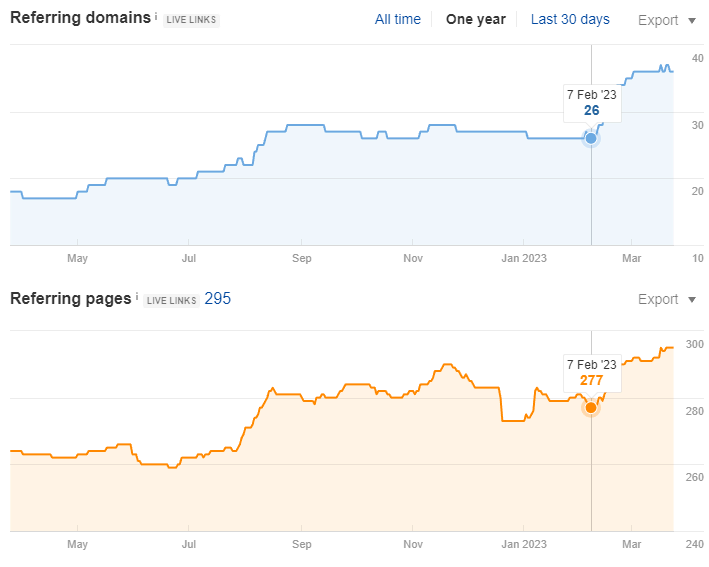
Task: Toggle LIVE LINKS badge beside Referring pages
Action: [x=170, y=300]
